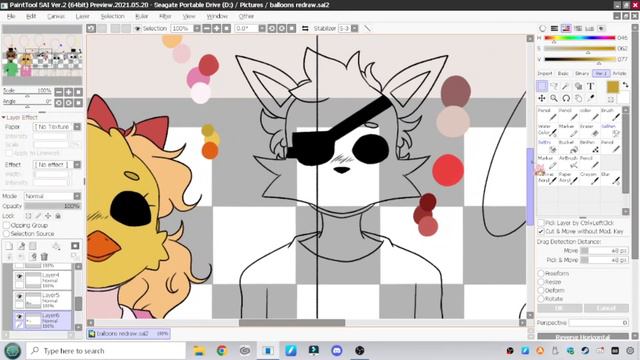
Task: Click the Hue slider bar
Action: 579,38
